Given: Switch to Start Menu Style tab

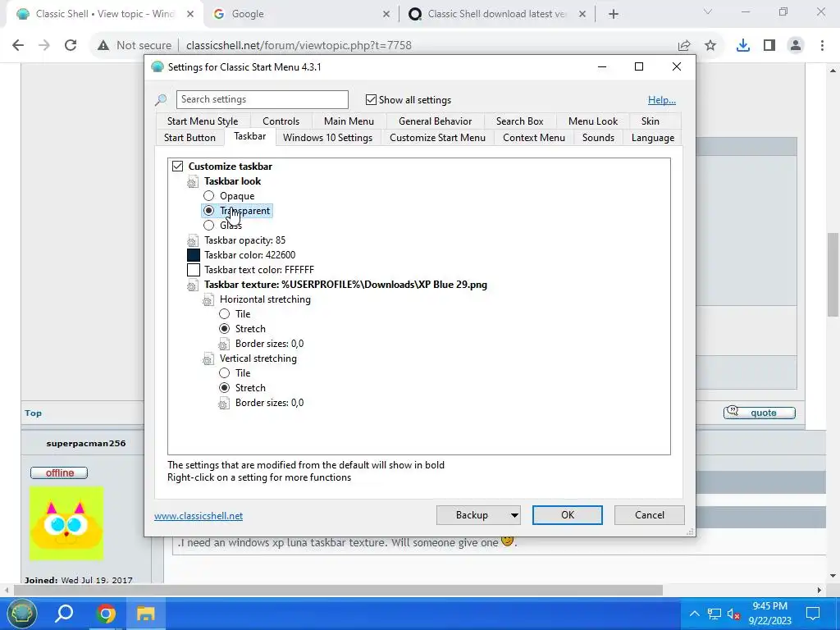Looking at the screenshot, I should (x=203, y=121).
